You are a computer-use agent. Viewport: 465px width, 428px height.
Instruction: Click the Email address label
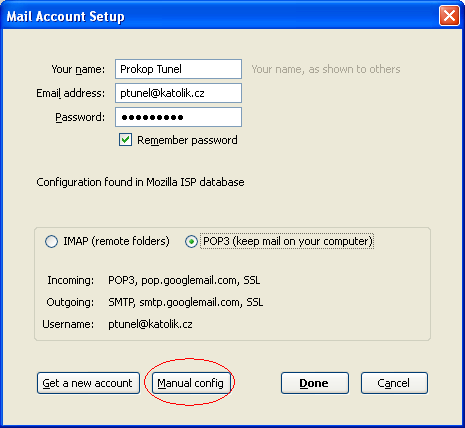[70, 93]
